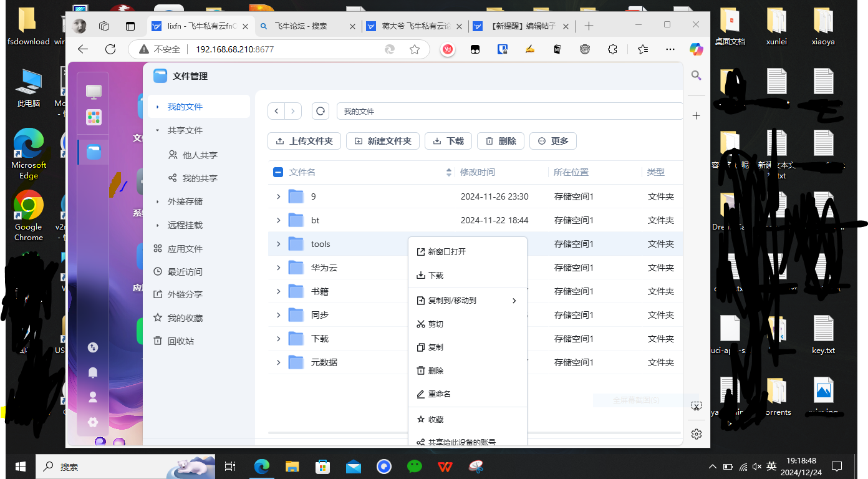Screen dimensions: 868x479
Task: Open WeChat from the Windows taskbar
Action: tap(415, 466)
